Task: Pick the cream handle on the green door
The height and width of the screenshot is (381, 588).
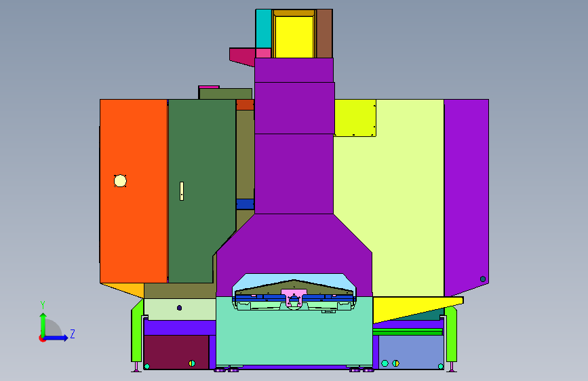Action: tap(182, 191)
